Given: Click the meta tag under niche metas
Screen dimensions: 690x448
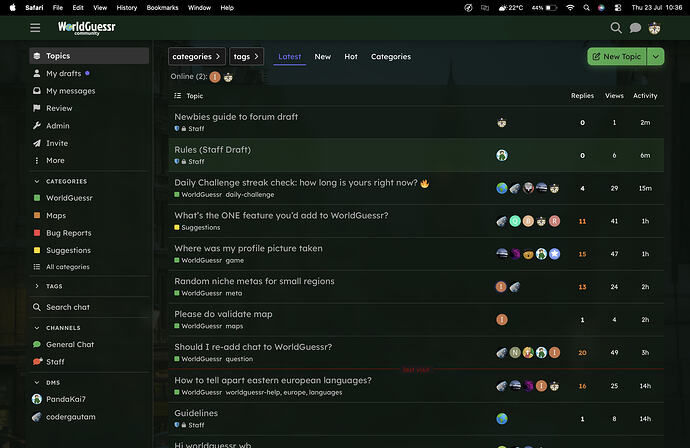Looking at the screenshot, I should (234, 293).
